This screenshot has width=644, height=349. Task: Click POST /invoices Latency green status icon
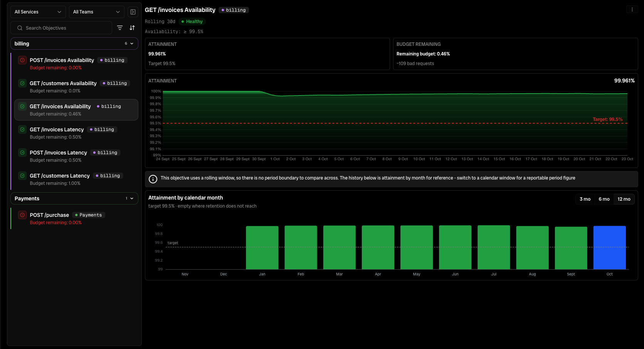(22, 153)
